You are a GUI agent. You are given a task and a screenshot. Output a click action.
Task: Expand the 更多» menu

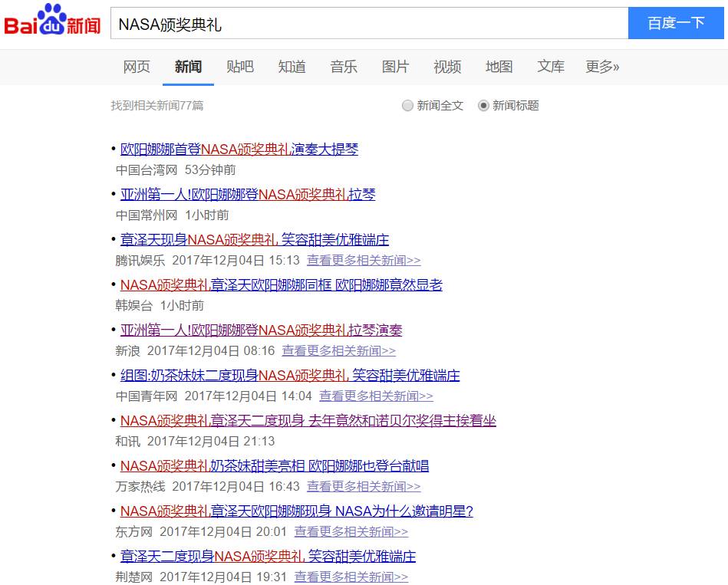coord(602,67)
